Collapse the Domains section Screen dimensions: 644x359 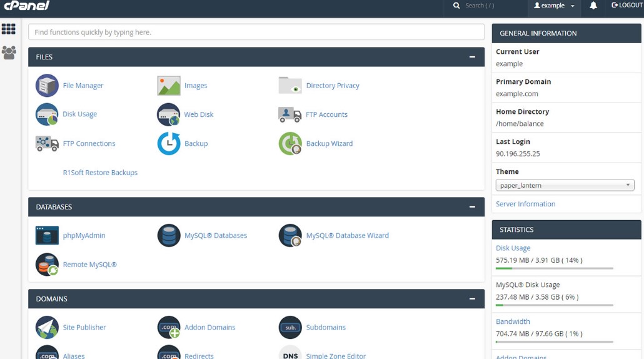pos(472,298)
